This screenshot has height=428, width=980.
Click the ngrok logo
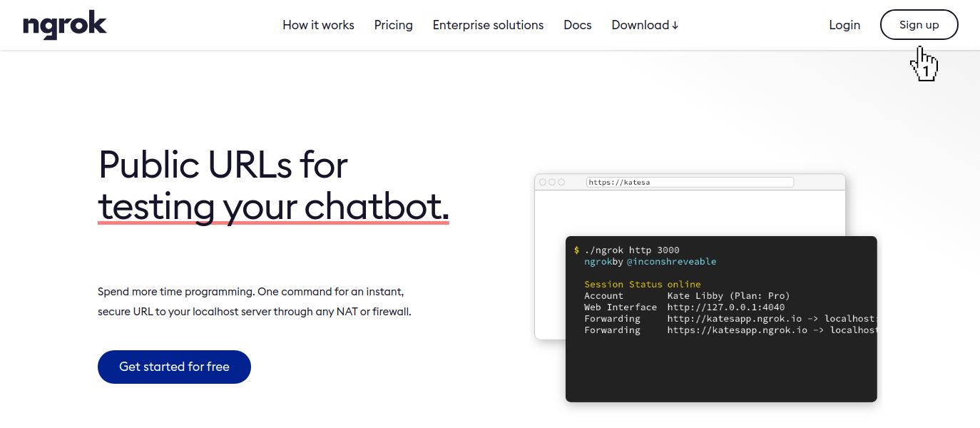64,25
